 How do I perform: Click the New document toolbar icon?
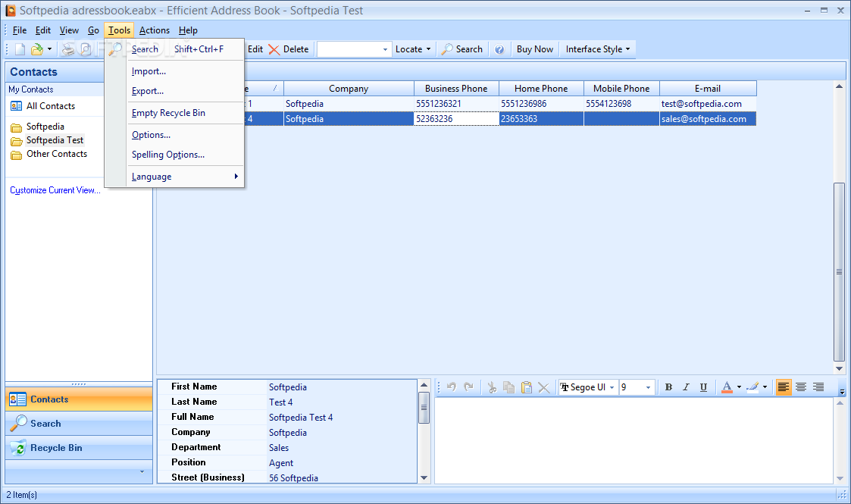point(20,49)
